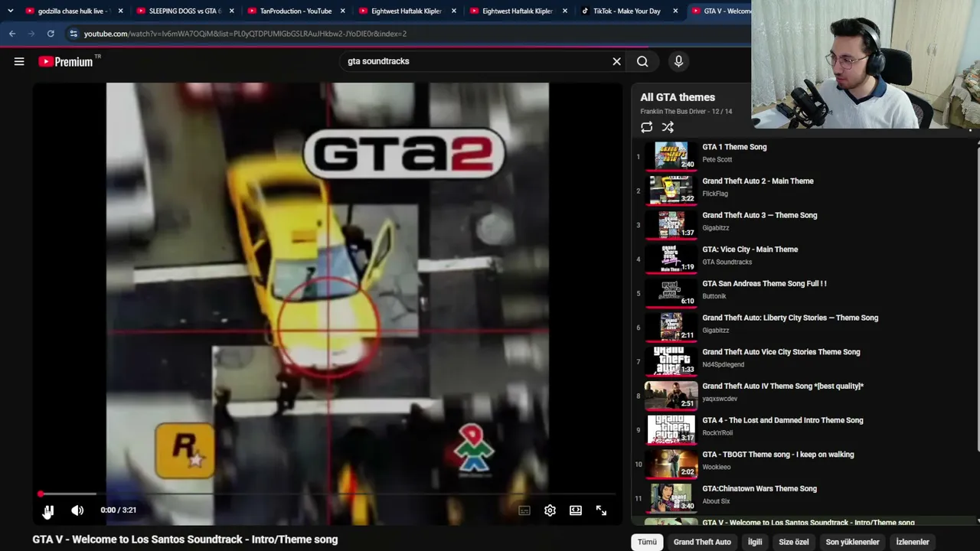Run search with the magnifier icon
Screen dimensions: 980x551
click(x=642, y=61)
